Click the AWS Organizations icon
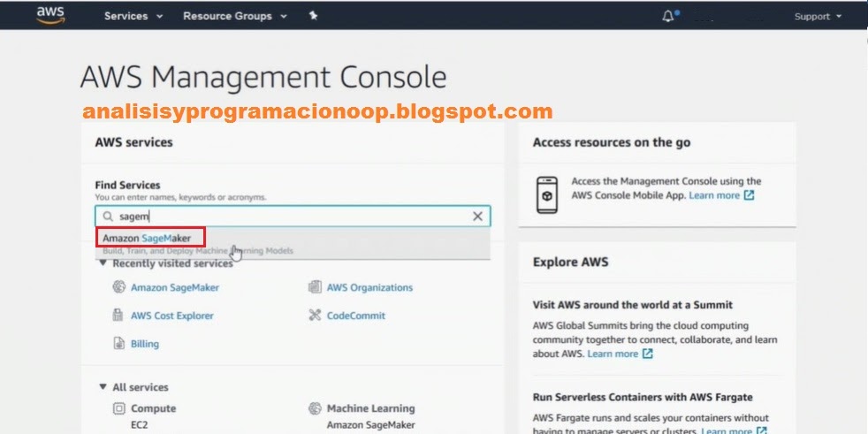The width and height of the screenshot is (868, 434). click(315, 286)
